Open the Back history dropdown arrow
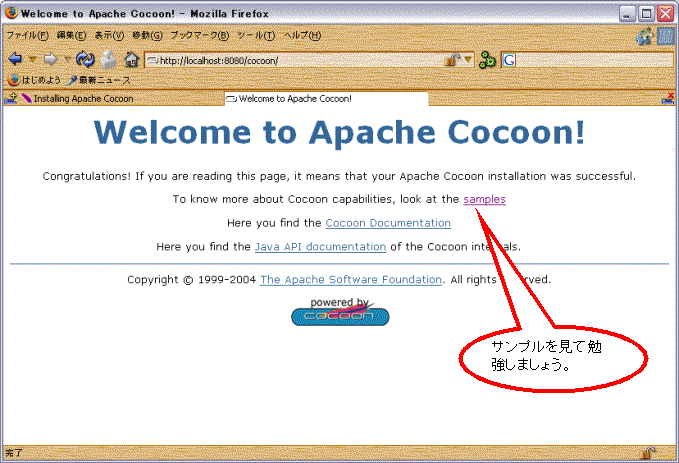Viewport: 679px width, 463px height. click(x=32, y=59)
